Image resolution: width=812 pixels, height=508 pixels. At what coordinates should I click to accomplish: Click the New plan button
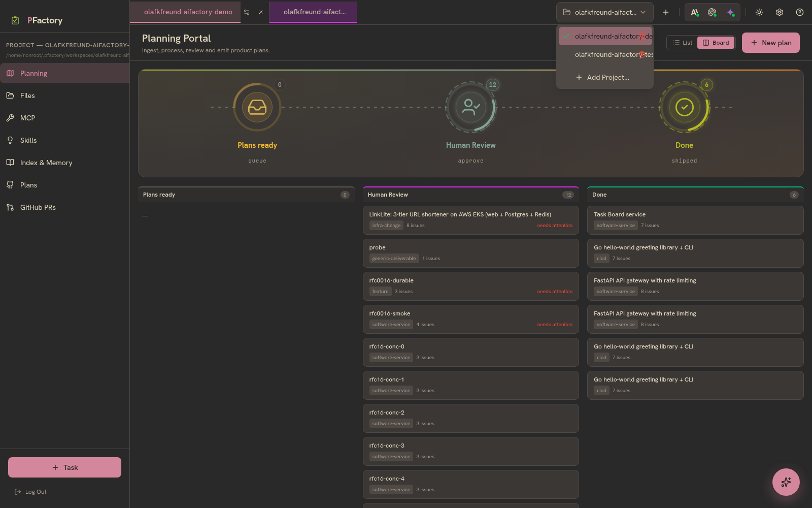tap(771, 43)
